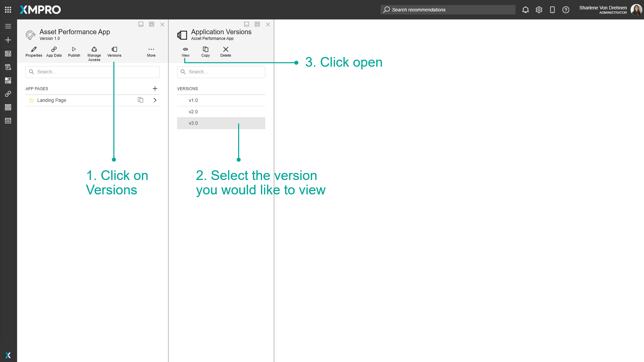Click the XMPRO logo
Screen dimensions: 644x362
click(x=40, y=10)
